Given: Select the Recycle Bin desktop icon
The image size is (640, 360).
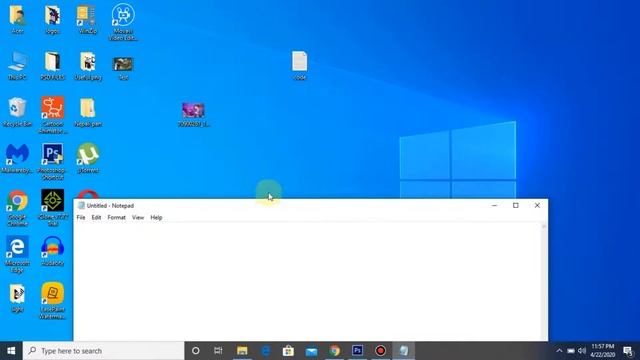Looking at the screenshot, I should click(17, 112).
